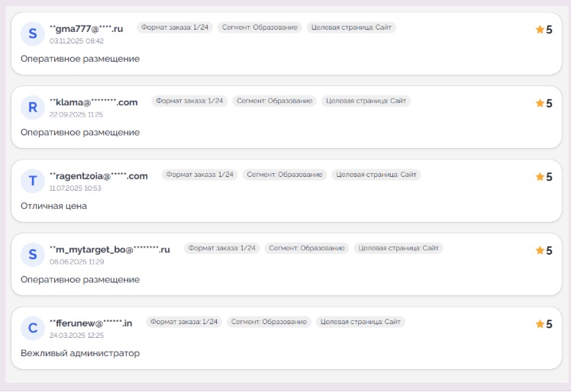Click the R avatar of klama review
Screen dimensions: 571x392
tap(32, 108)
